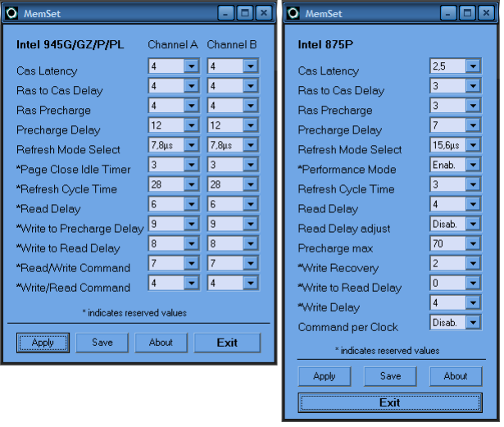Click Apply in the Intel 875P window
This screenshot has height=427, width=504.
[325, 376]
